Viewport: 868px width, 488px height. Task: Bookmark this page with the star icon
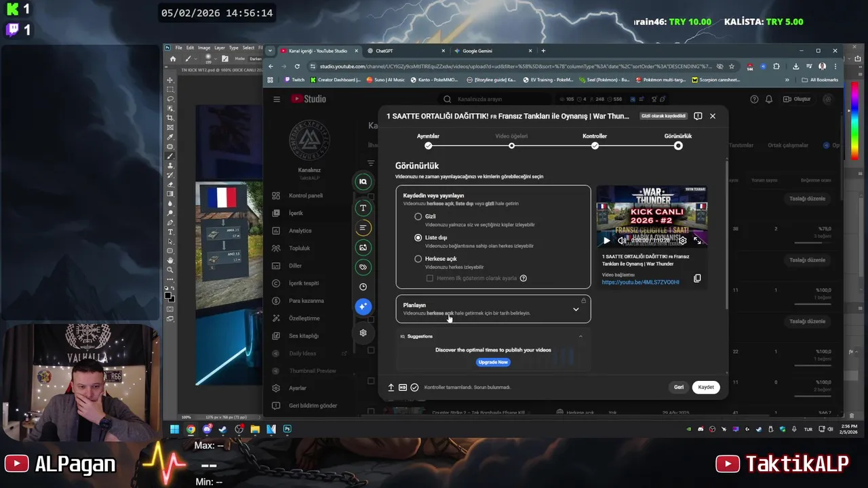[x=732, y=66]
